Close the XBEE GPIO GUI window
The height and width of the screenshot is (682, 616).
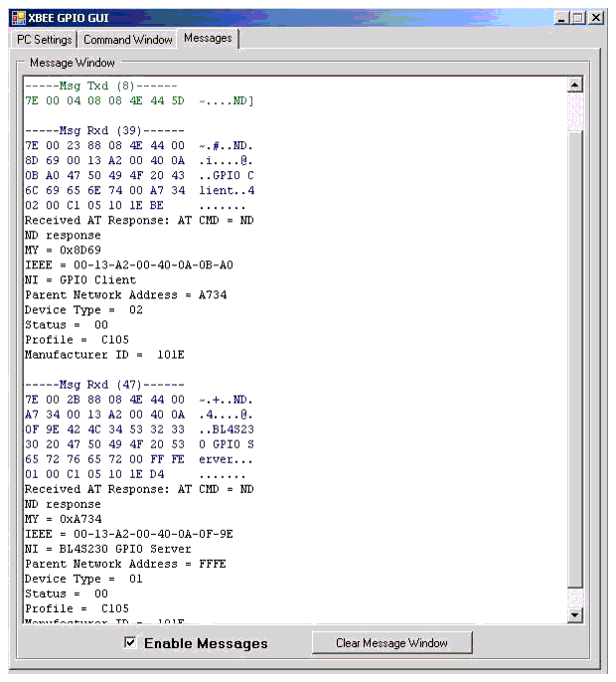pos(596,18)
